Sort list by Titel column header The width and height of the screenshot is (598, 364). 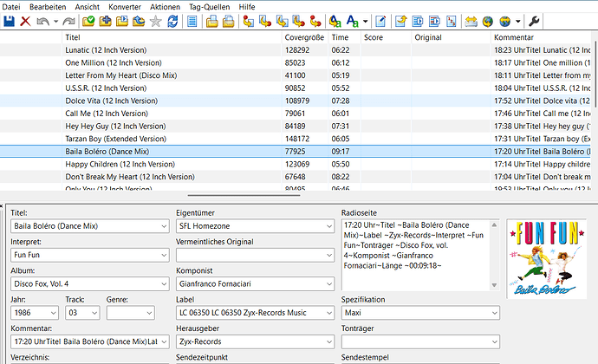click(x=172, y=37)
